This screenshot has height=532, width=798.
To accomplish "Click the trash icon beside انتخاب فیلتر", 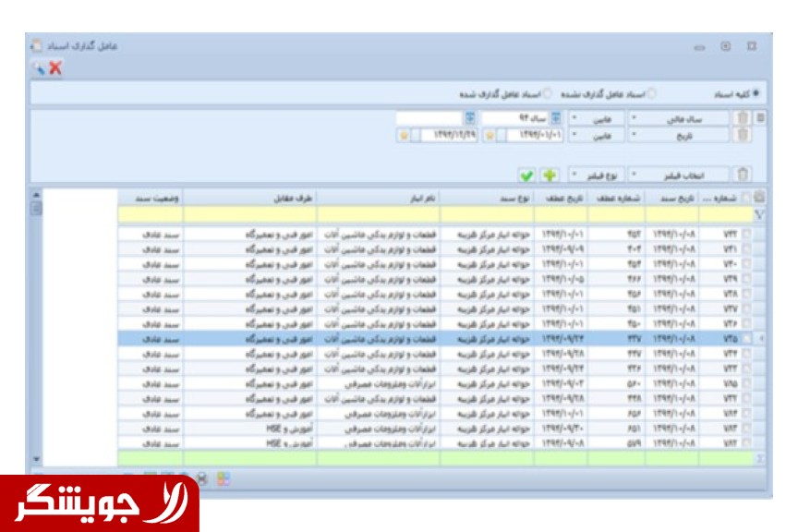I will point(743,175).
